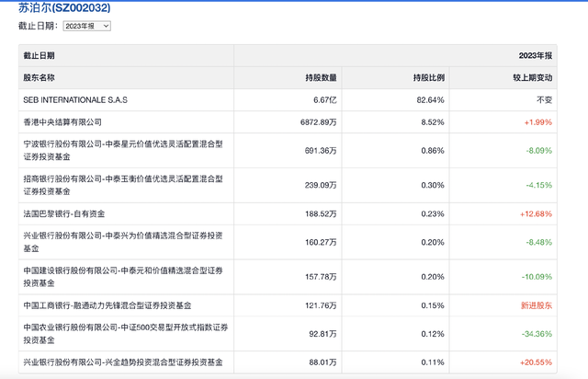Viewport: 588px width, 379px height.
Task: Click the -8.09% change value
Action: 539,151
